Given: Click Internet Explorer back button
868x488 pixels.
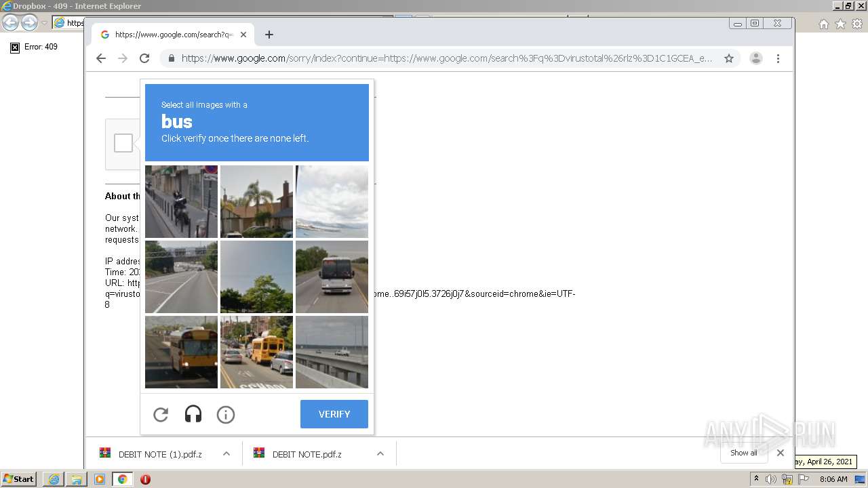Looking at the screenshot, I should pos(10,23).
